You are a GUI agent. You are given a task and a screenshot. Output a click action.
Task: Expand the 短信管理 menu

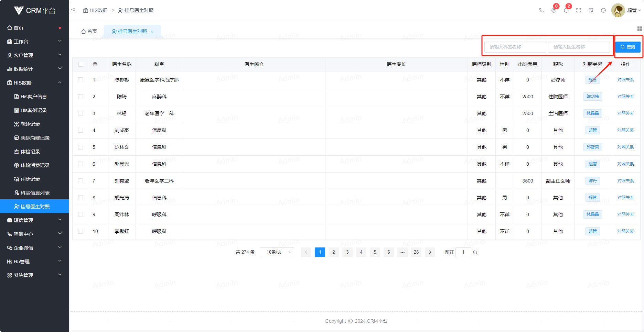click(x=34, y=220)
